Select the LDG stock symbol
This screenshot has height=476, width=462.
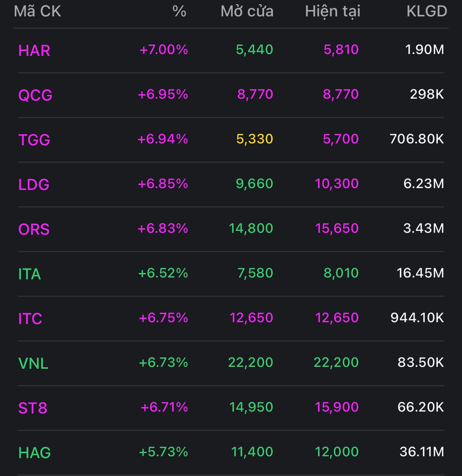click(x=34, y=185)
